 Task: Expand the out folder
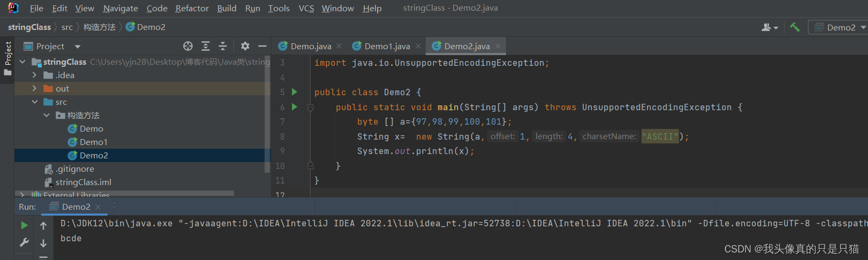[x=34, y=88]
